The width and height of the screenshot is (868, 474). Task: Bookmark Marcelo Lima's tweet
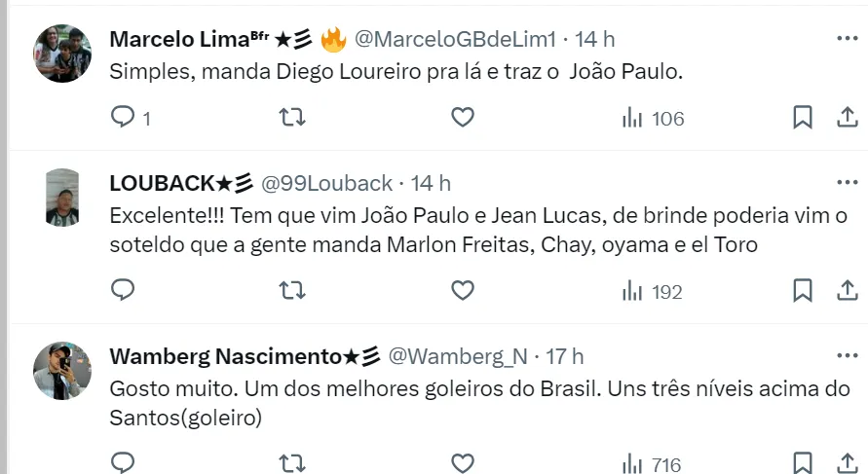tap(802, 118)
